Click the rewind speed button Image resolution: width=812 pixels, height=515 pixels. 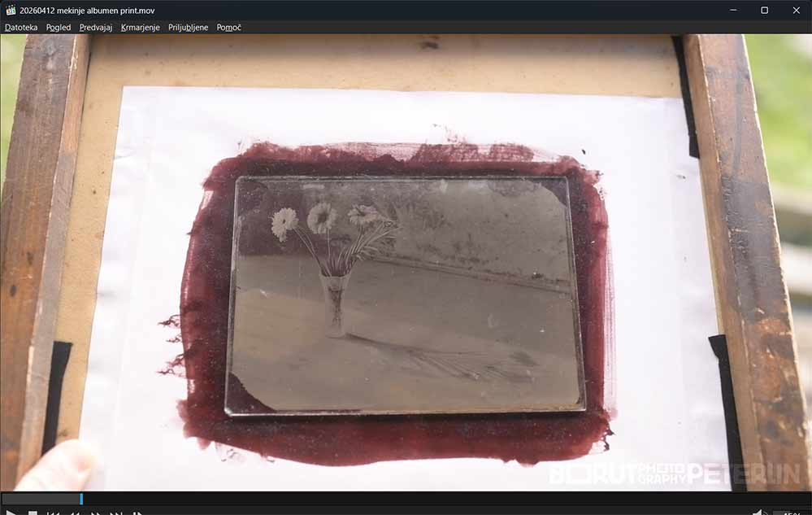[x=74, y=513]
